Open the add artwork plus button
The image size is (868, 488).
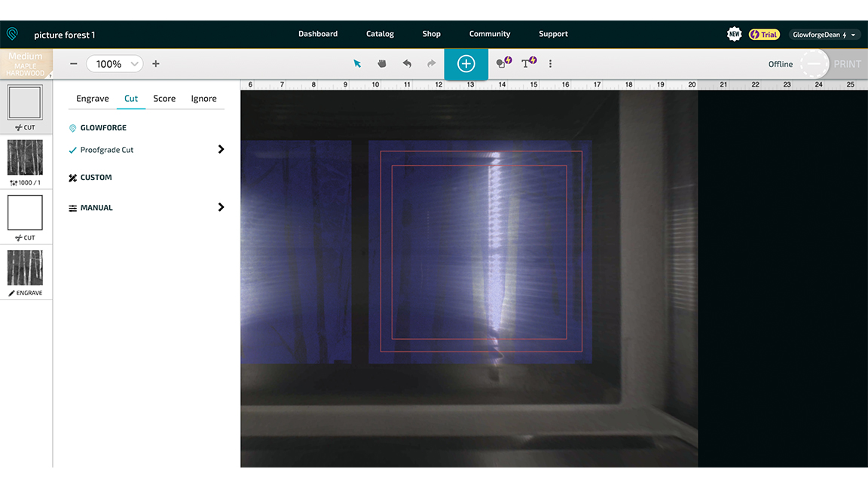pos(466,63)
